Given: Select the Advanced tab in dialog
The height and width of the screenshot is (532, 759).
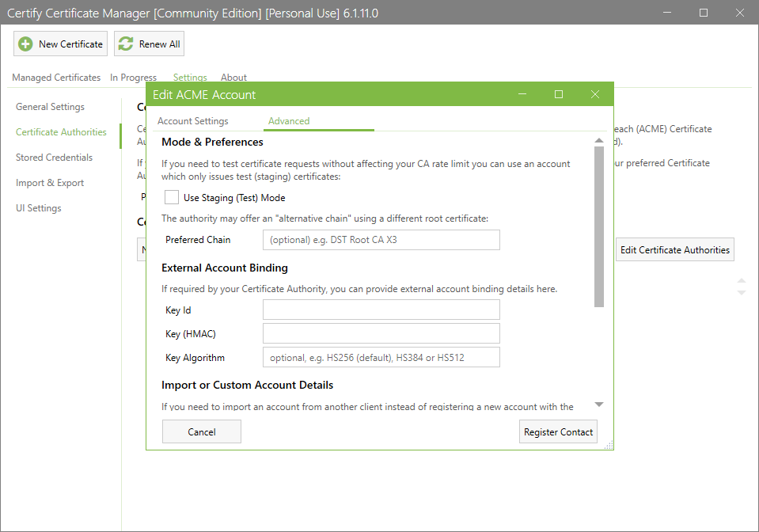Looking at the screenshot, I should click(x=289, y=121).
